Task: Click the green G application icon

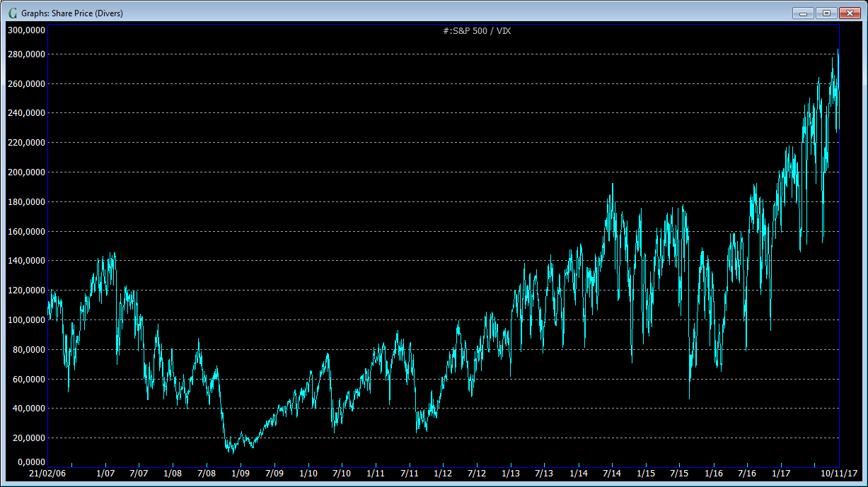Action: pos(12,13)
